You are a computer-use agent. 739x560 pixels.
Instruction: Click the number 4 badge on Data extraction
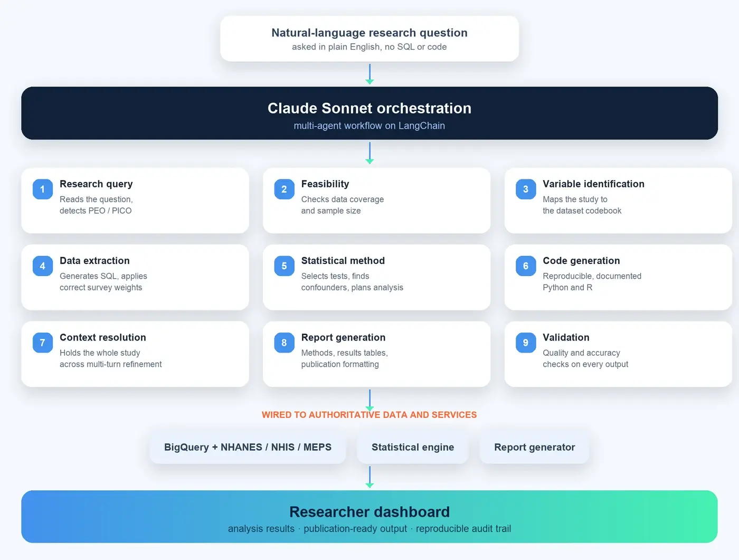(43, 266)
